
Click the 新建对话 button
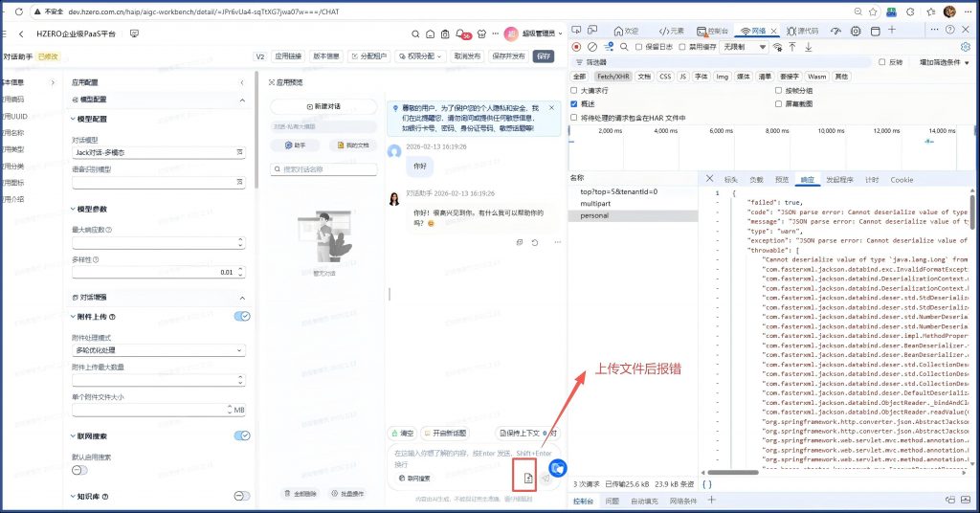point(322,107)
